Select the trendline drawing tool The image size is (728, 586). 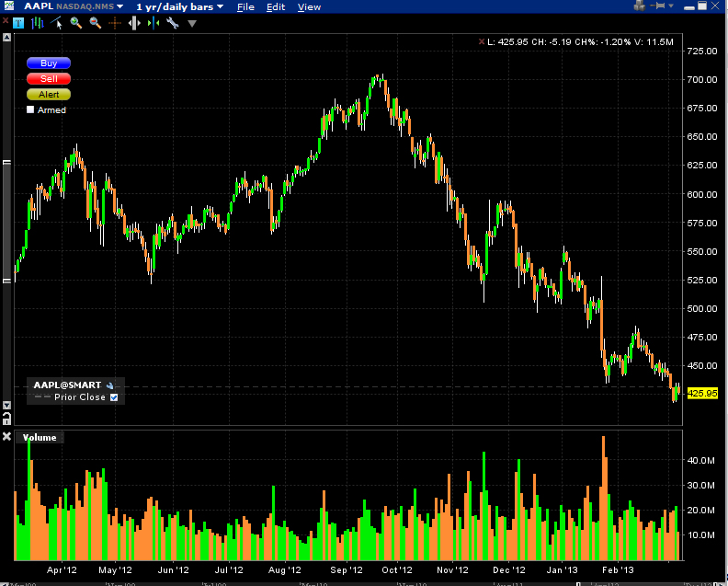pos(57,23)
